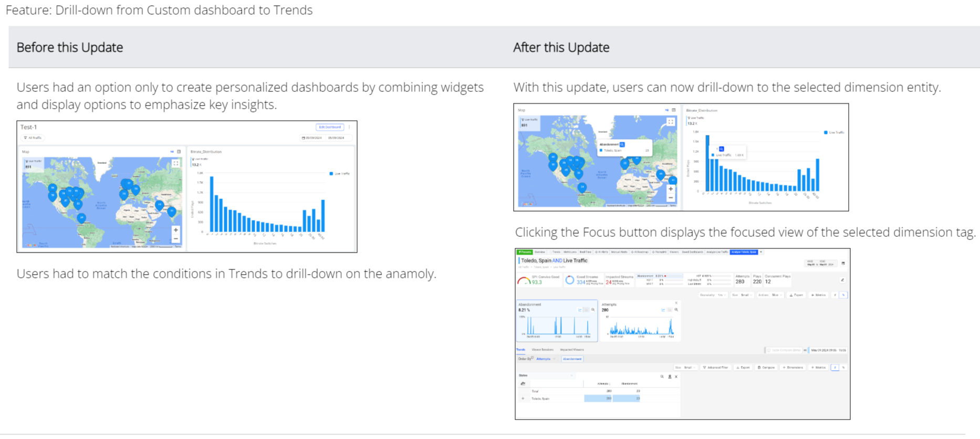Click the Advanced Filter button

point(715,368)
